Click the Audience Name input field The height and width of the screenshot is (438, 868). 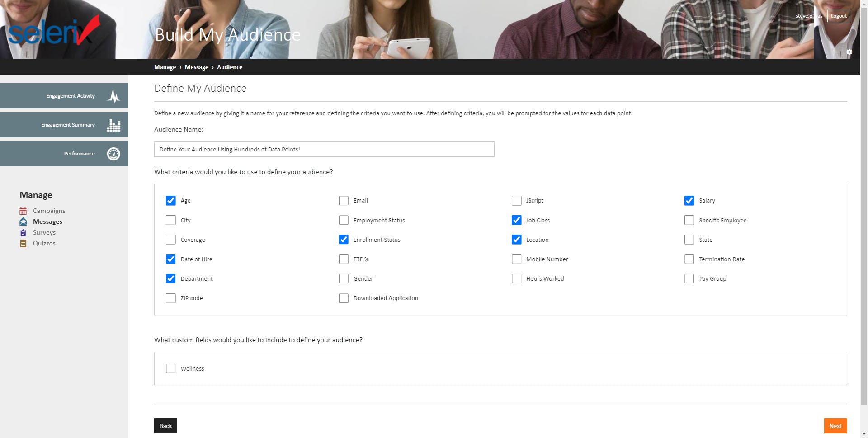(324, 149)
